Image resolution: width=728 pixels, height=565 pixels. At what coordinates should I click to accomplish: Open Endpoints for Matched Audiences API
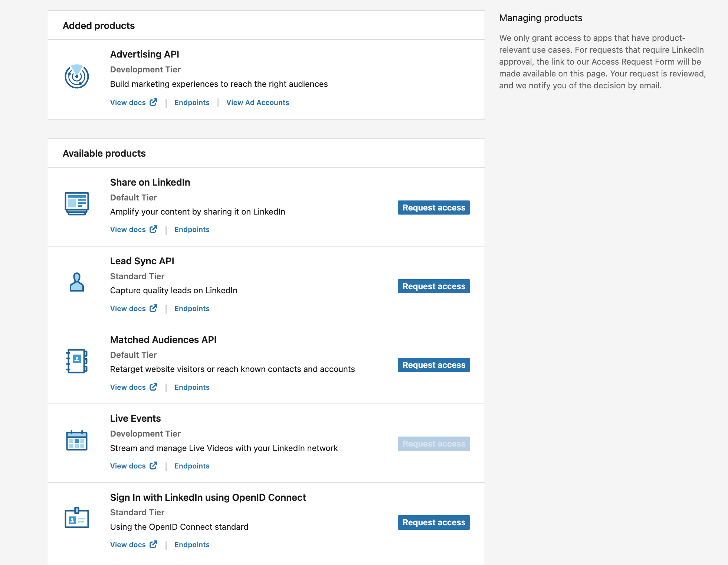click(x=192, y=387)
